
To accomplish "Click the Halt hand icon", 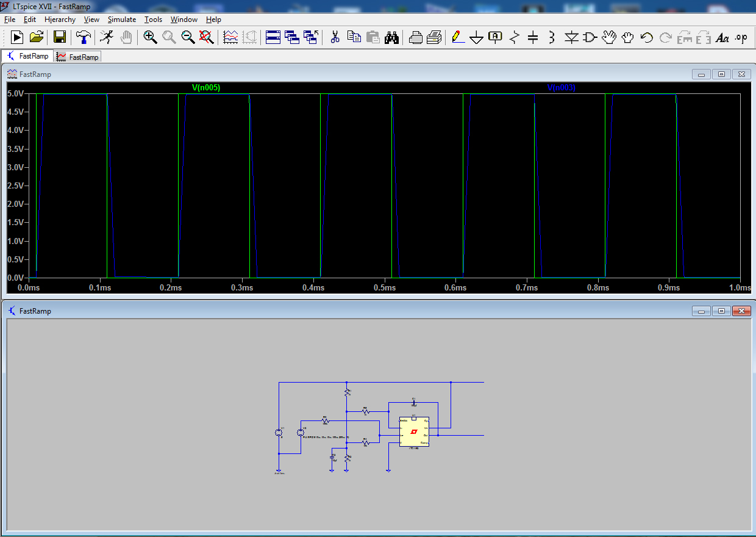I will pyautogui.click(x=126, y=37).
